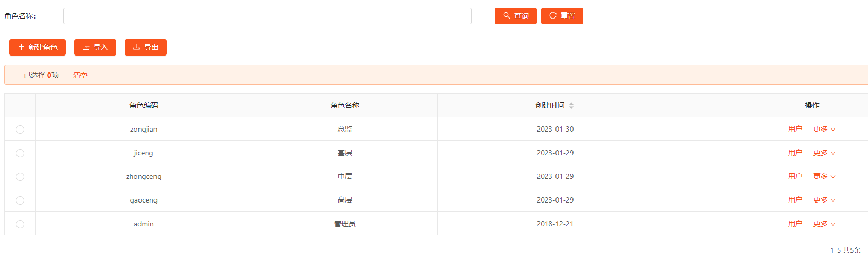This screenshot has height=257, width=868.
Task: Click the 角色编码 column header
Action: [x=144, y=105]
